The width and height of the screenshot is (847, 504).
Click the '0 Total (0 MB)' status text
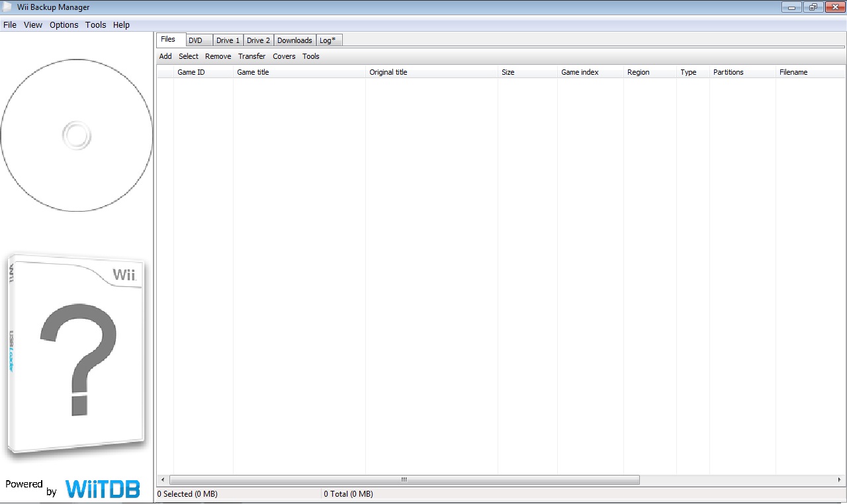349,494
